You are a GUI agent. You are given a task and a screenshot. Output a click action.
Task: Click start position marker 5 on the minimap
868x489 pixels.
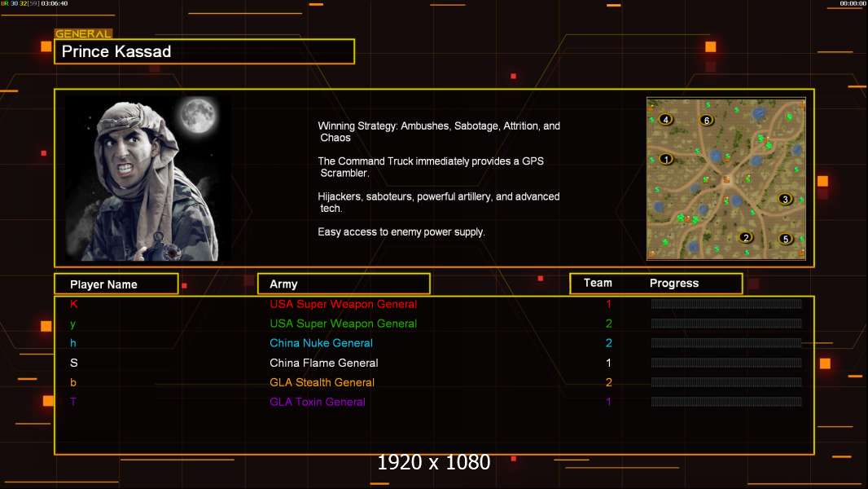(785, 240)
